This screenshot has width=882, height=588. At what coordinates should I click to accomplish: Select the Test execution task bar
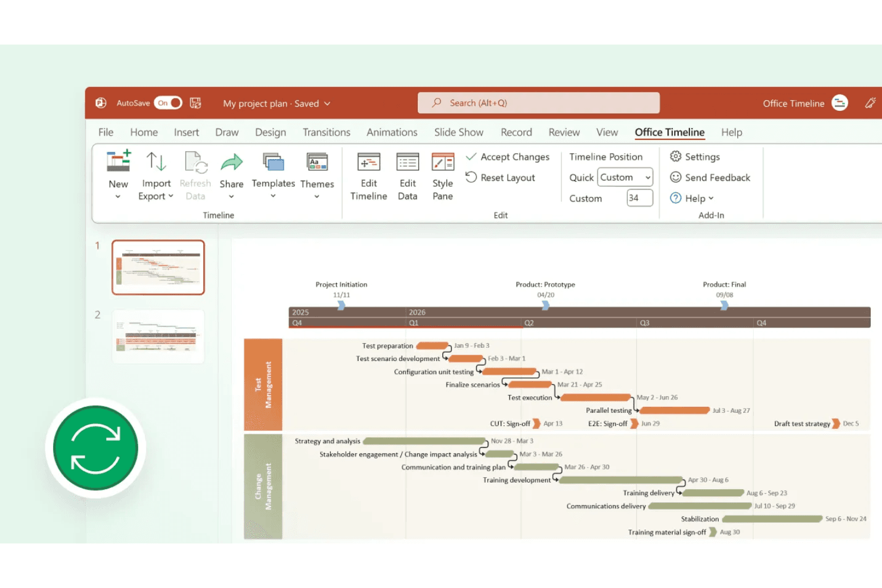point(595,397)
